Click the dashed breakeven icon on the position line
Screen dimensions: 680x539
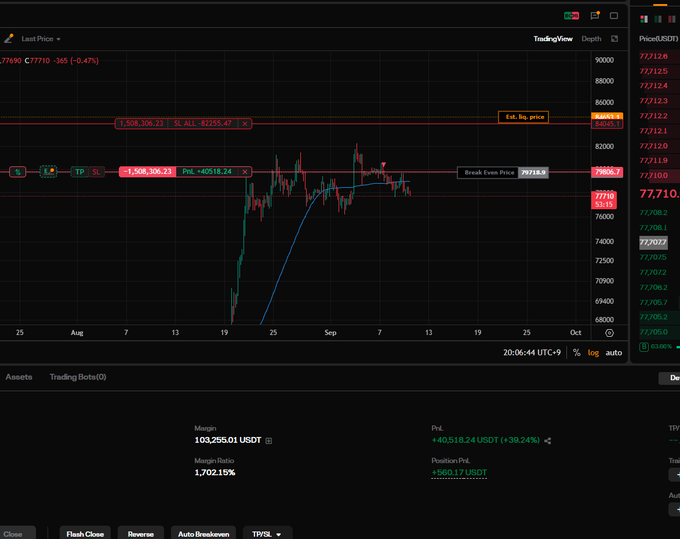[x=48, y=171]
